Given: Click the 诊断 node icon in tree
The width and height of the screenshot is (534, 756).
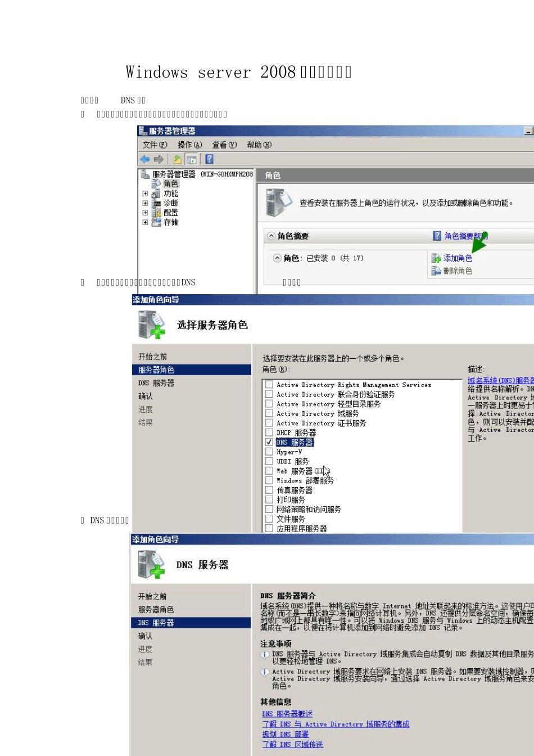Looking at the screenshot, I should pos(156,203).
